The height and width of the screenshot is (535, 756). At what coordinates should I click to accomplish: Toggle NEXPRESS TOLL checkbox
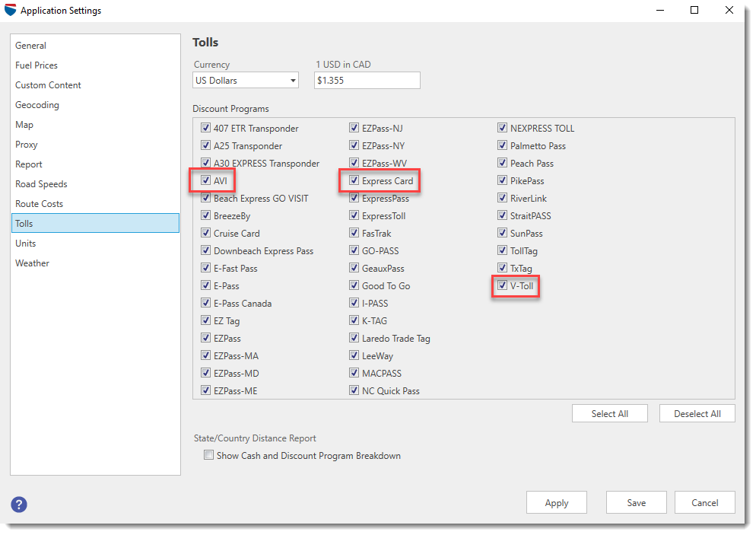coord(503,128)
